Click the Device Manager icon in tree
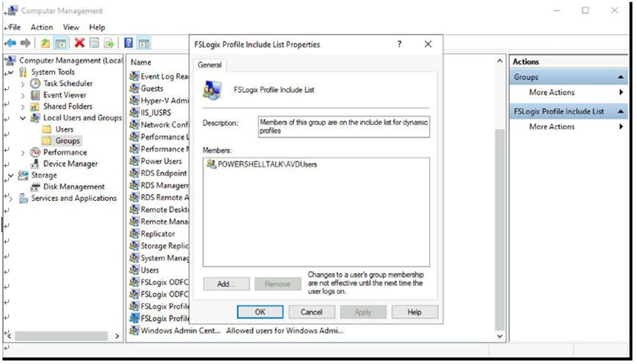Image resolution: width=637 pixels, height=364 pixels. 35,164
